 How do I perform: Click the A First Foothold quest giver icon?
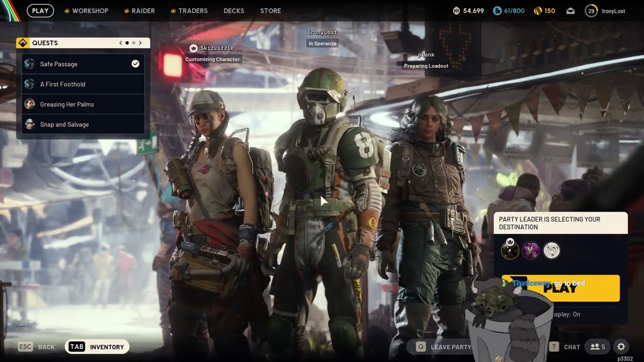[30, 84]
